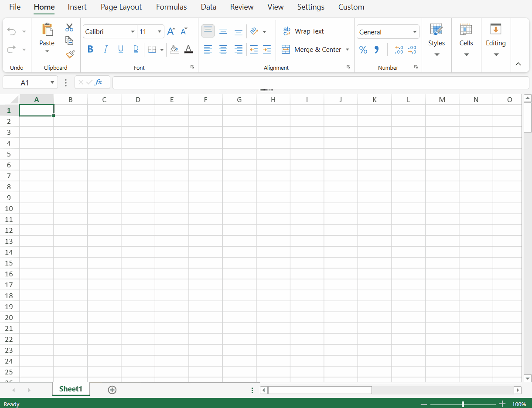
Task: Expand the Editing dropdown
Action: point(496,55)
